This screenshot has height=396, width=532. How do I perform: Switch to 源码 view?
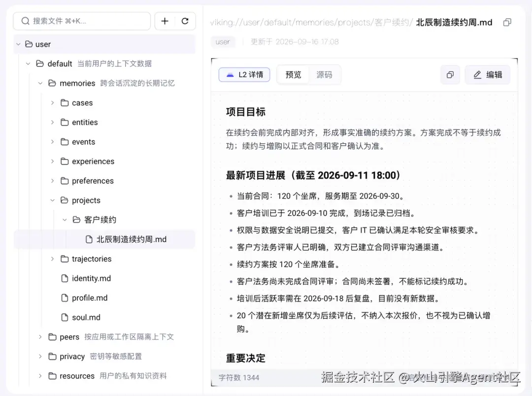tap(324, 75)
